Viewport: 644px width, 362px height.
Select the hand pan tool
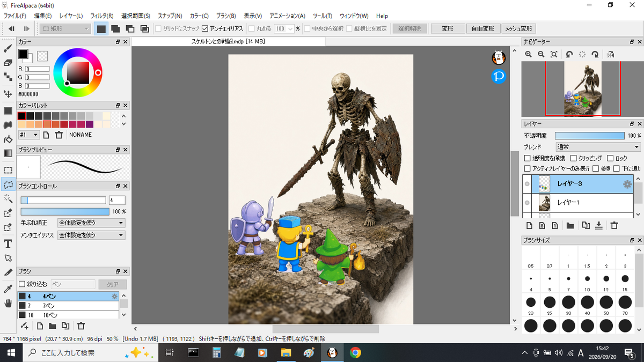point(8,304)
